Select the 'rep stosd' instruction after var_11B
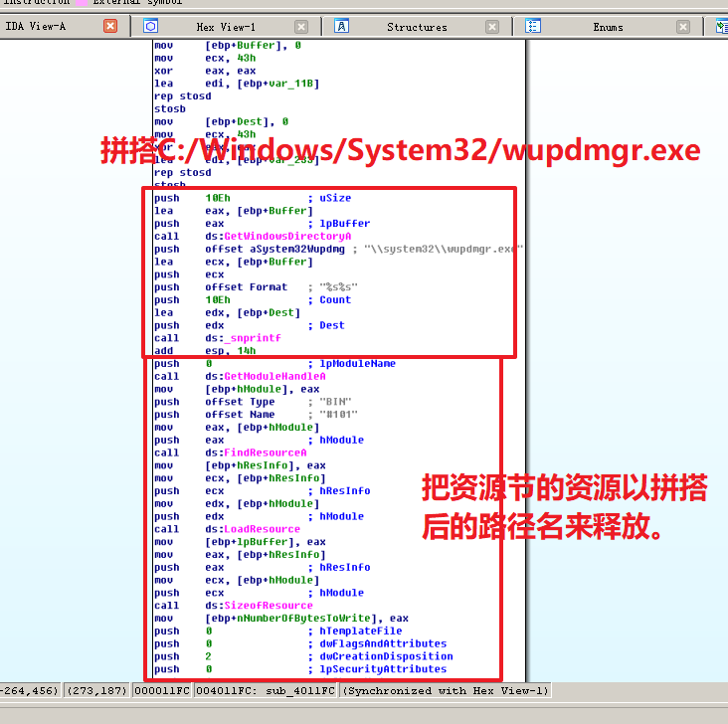728x724 pixels. pos(182,96)
